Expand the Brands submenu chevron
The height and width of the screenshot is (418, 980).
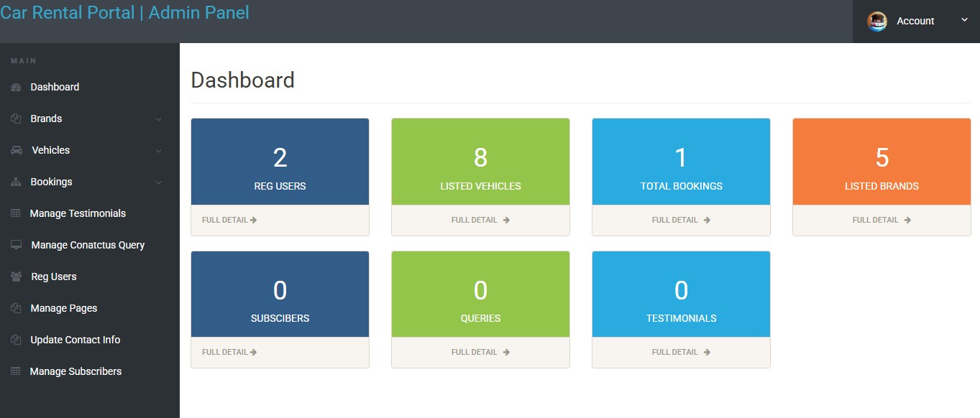coord(159,119)
